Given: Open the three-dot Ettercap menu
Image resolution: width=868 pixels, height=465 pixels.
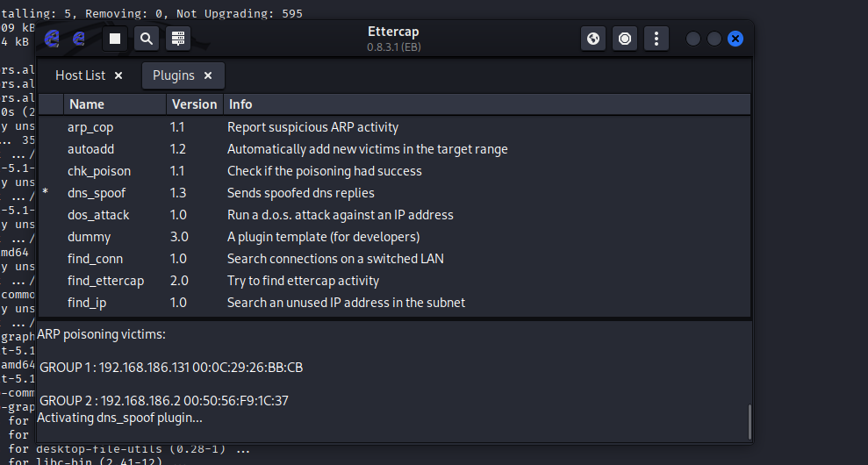Looking at the screenshot, I should 656,39.
